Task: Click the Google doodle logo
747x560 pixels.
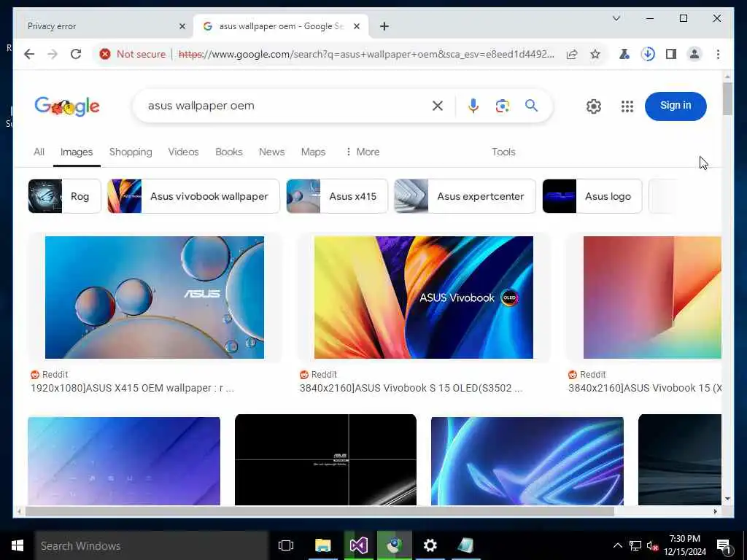Action: point(66,106)
